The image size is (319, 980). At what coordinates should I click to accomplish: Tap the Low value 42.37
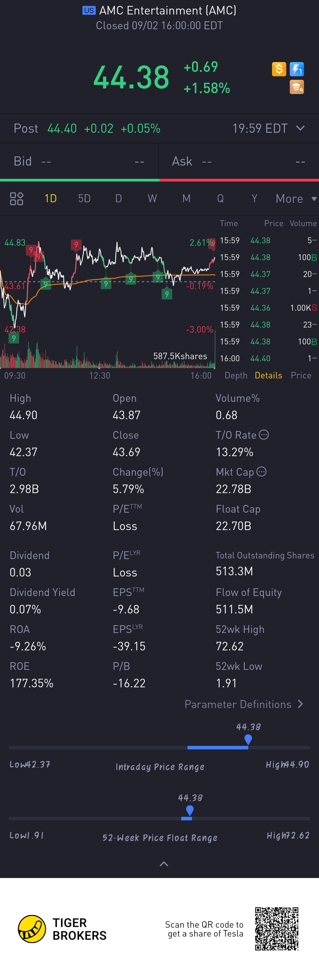(x=24, y=452)
